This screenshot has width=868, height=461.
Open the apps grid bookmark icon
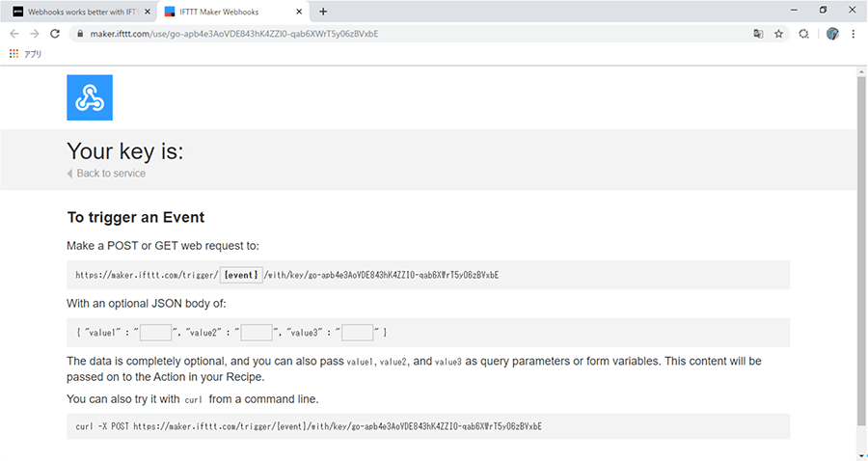[x=14, y=54]
